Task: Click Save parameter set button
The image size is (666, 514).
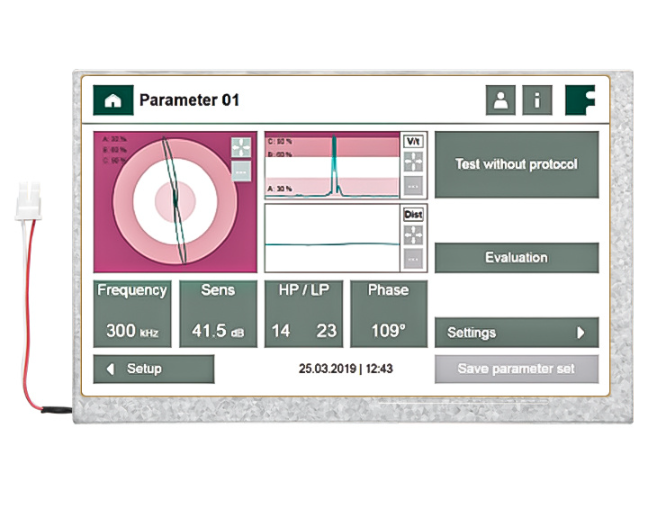Action: (x=517, y=369)
